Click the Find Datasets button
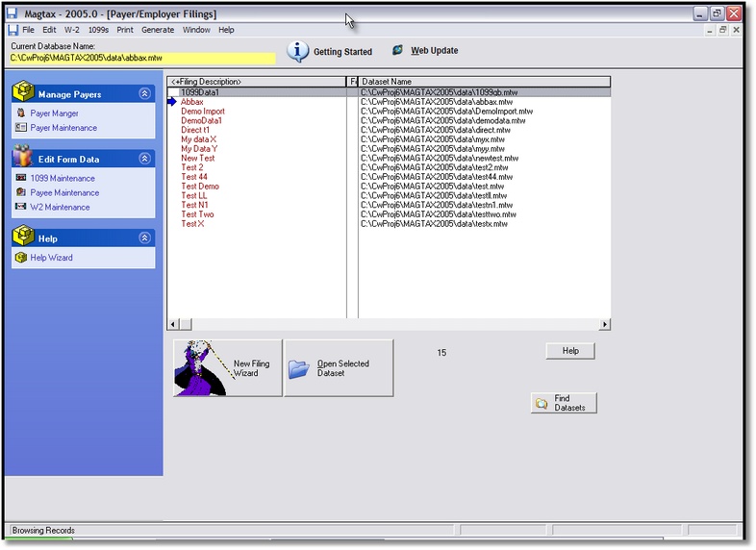Image resolution: width=756 pixels, height=550 pixels. [x=564, y=403]
